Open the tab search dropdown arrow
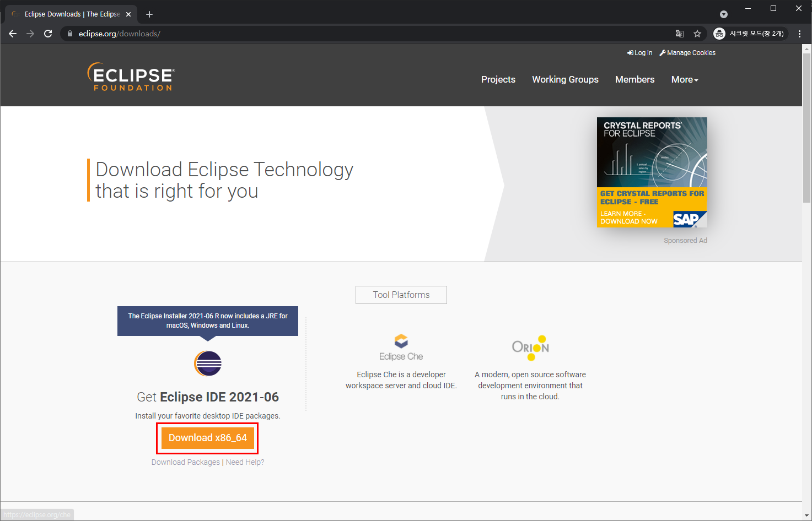The height and width of the screenshot is (521, 812). (x=724, y=14)
